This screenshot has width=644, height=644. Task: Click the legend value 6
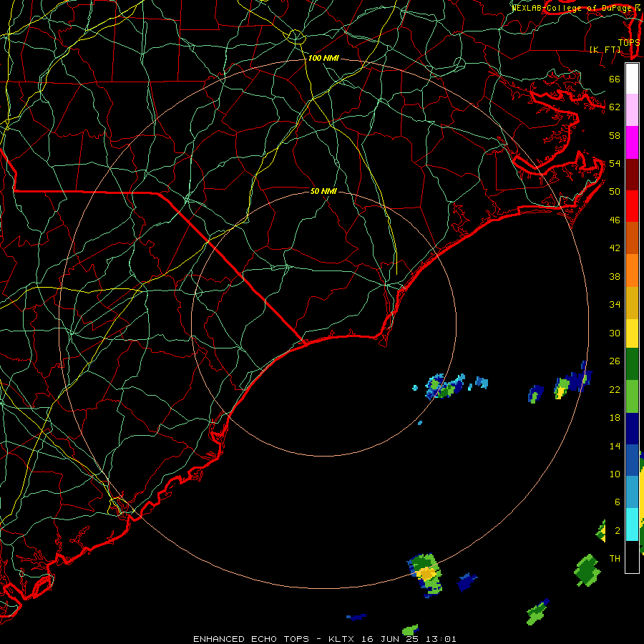(x=617, y=502)
